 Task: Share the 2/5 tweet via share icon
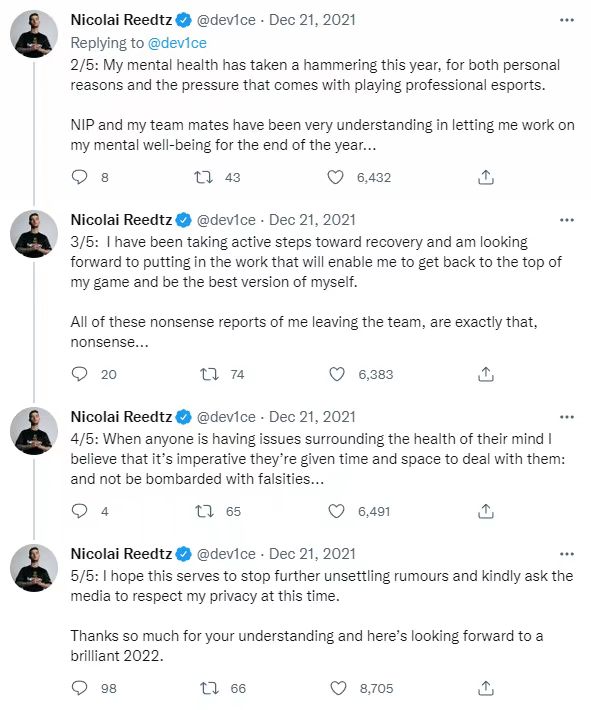pos(485,177)
